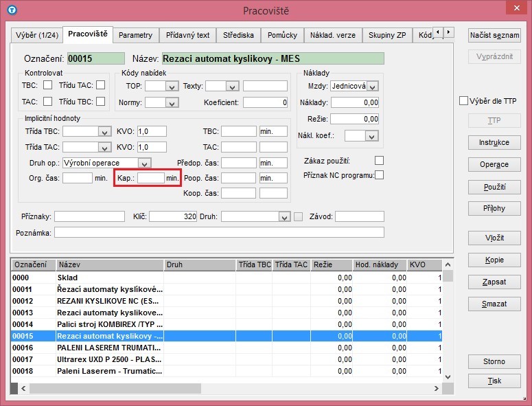Enable the Třídu TAC checkbox
532x406 pixels.
point(101,85)
